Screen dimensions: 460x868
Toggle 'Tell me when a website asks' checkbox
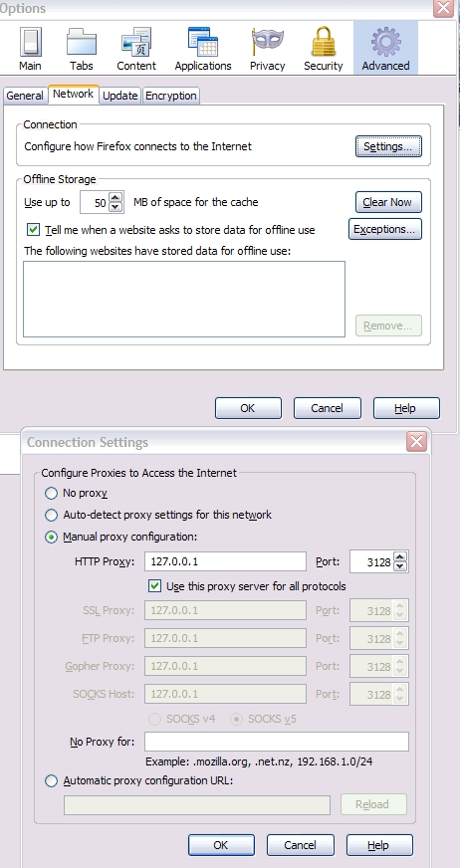click(34, 229)
